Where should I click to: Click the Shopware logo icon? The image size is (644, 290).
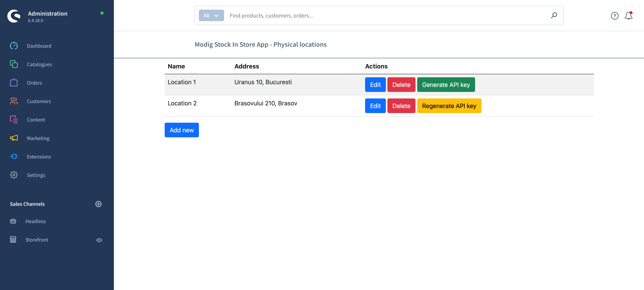(14, 16)
